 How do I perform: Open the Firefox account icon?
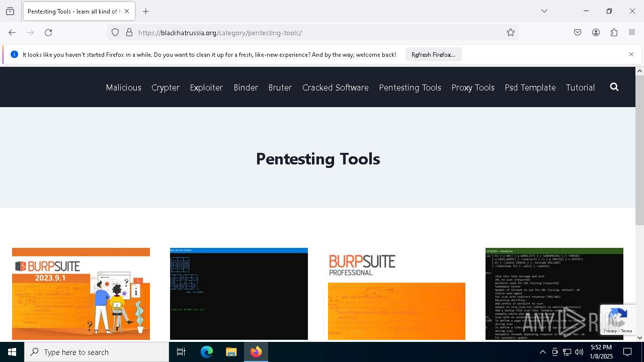click(596, 33)
